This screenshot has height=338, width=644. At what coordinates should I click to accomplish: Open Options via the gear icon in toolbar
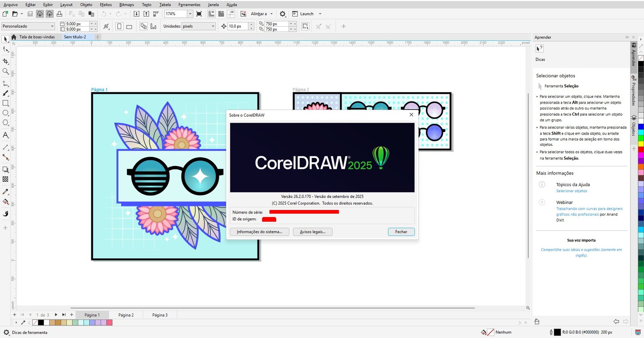(x=283, y=14)
